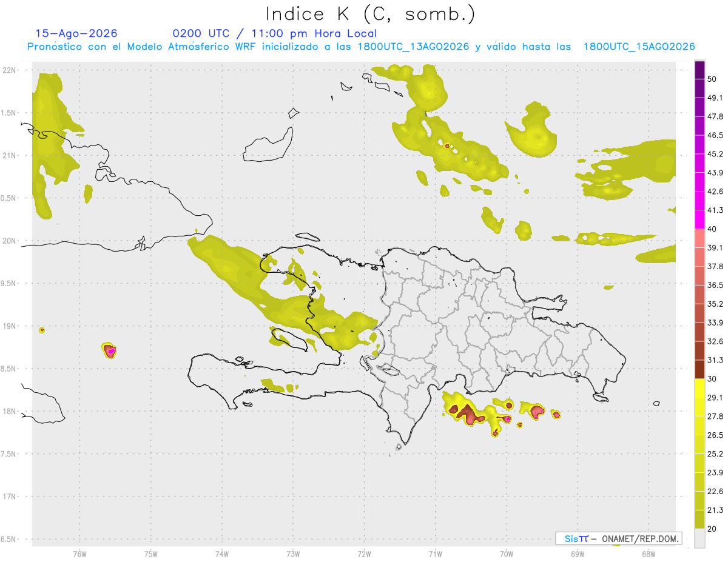Click the "68W" longitude axis label
The image size is (728, 562).
point(649,554)
